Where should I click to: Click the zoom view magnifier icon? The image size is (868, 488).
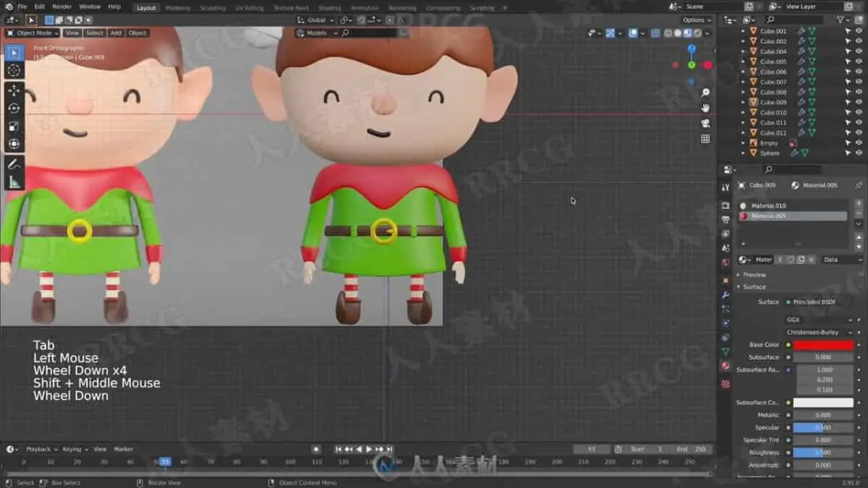pos(705,93)
